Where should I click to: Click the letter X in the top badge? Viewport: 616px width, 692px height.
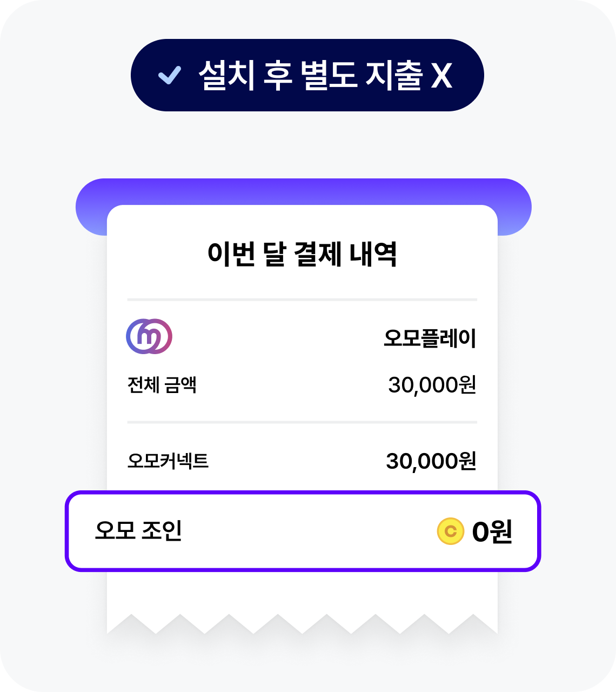(x=441, y=75)
